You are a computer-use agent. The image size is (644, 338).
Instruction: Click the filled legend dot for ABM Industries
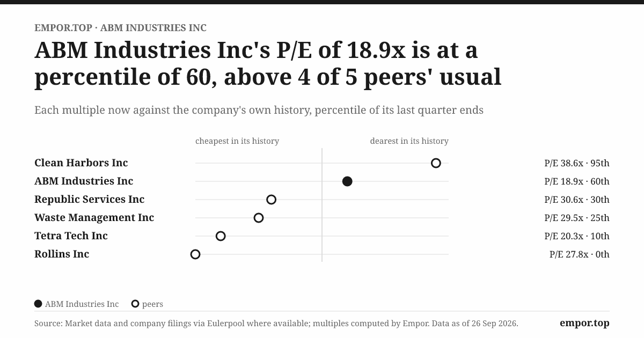(38, 304)
